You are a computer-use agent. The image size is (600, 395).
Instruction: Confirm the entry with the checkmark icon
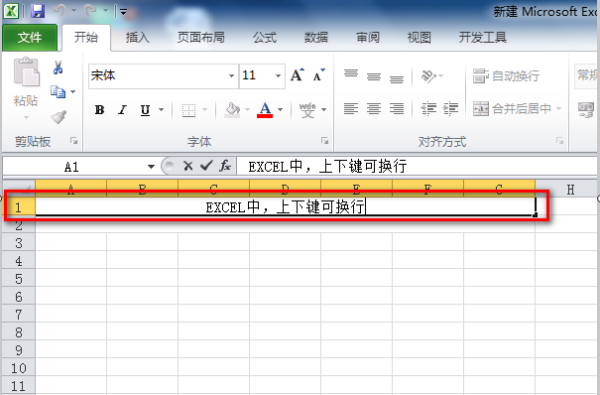coord(206,166)
